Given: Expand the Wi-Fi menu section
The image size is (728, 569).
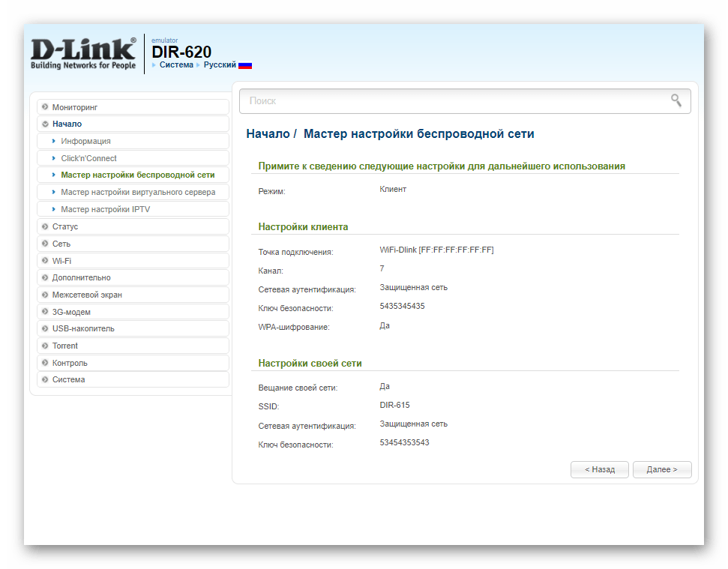Looking at the screenshot, I should coord(61,261).
